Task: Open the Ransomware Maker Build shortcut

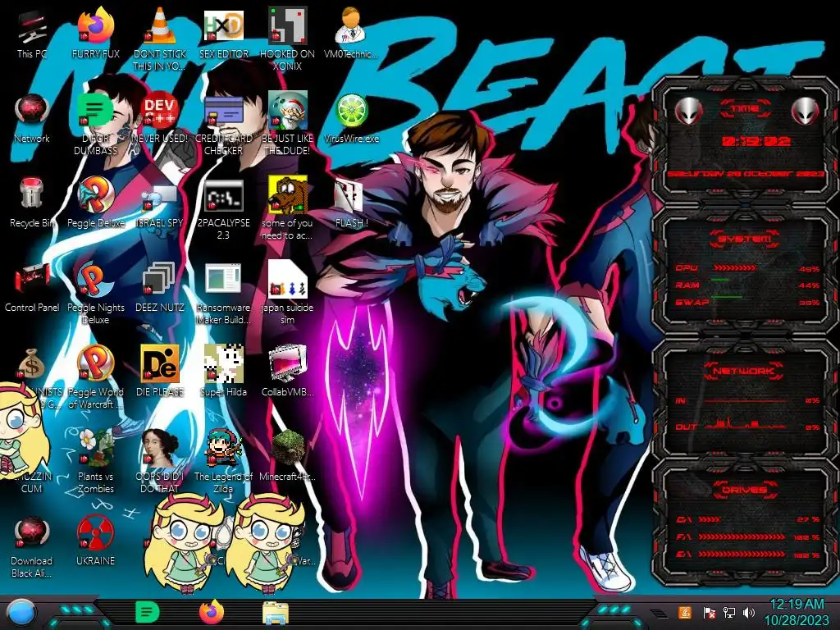Action: pyautogui.click(x=223, y=280)
